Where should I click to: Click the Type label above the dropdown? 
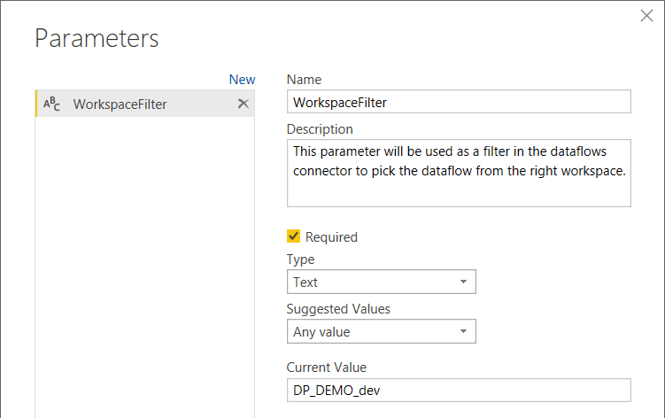click(301, 259)
